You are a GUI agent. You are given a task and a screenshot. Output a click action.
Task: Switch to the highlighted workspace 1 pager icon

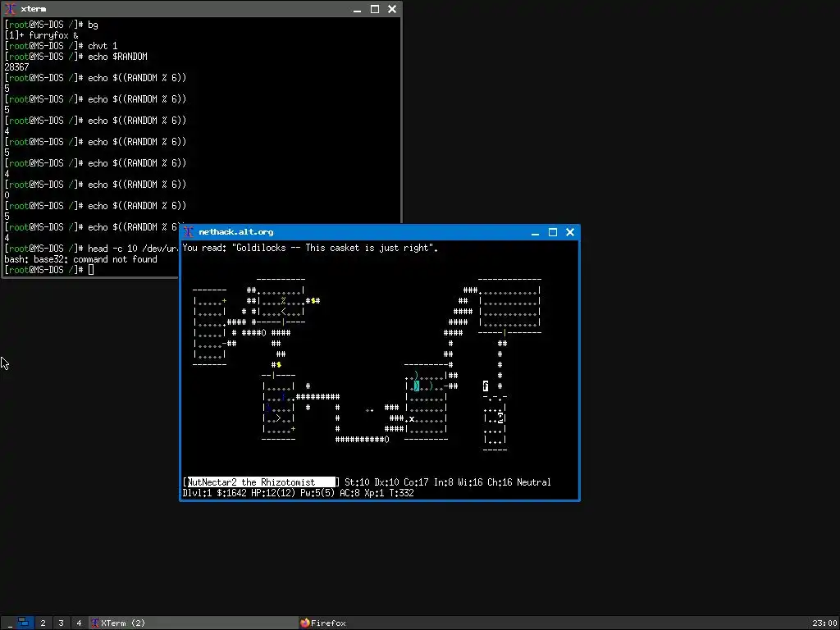coord(24,623)
